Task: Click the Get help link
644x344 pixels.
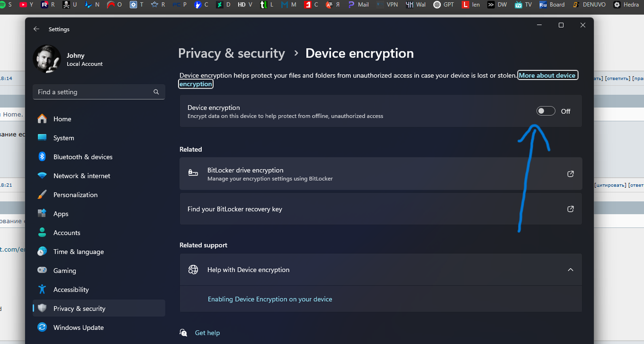Action: pyautogui.click(x=207, y=333)
